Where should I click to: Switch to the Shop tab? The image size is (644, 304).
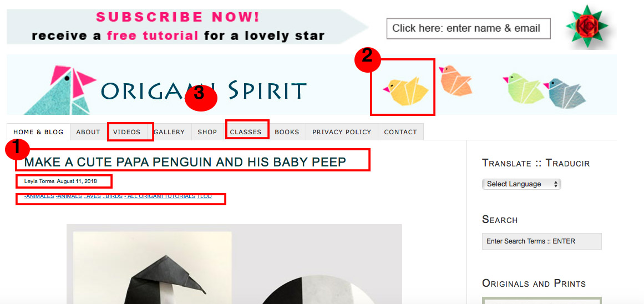207,132
